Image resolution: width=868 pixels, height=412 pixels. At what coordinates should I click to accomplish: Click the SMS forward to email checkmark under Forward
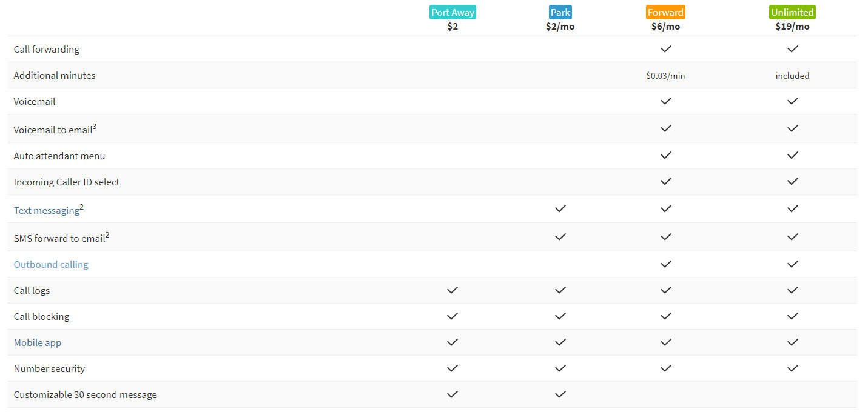(665, 236)
